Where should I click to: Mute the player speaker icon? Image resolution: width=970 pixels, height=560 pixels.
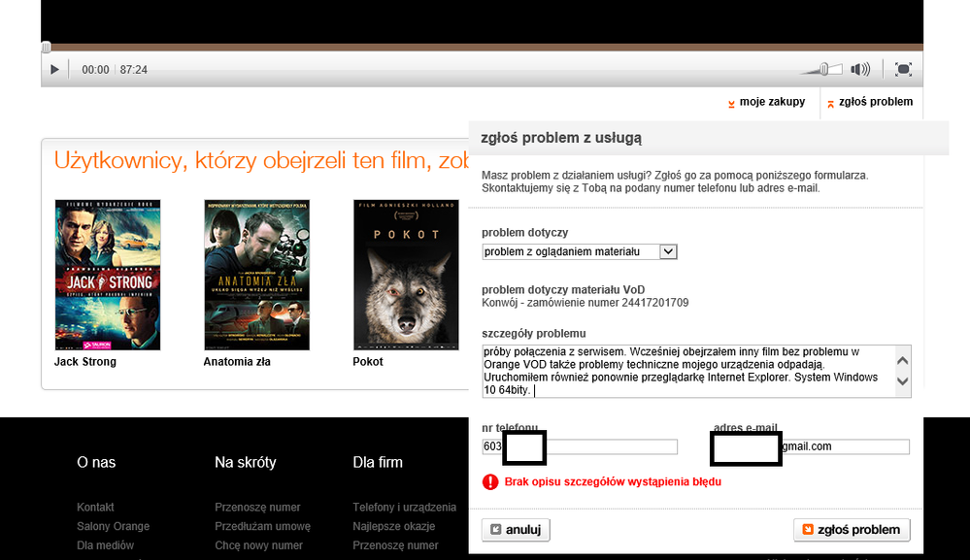pos(860,69)
